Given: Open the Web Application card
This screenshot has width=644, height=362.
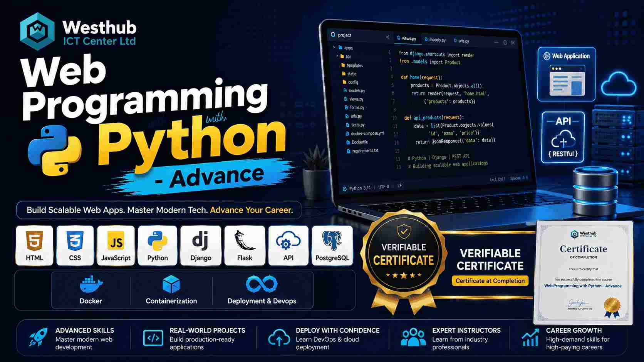Looking at the screenshot, I should (x=567, y=74).
